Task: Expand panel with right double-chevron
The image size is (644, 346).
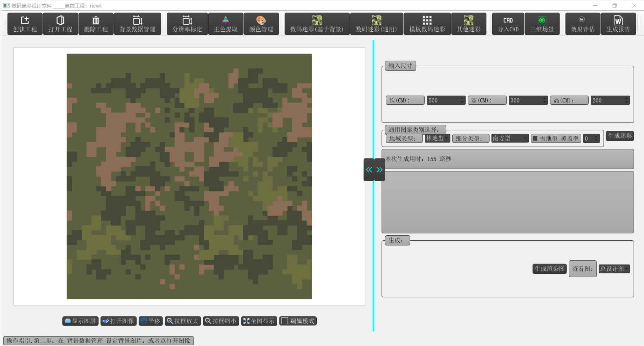Action: 380,170
